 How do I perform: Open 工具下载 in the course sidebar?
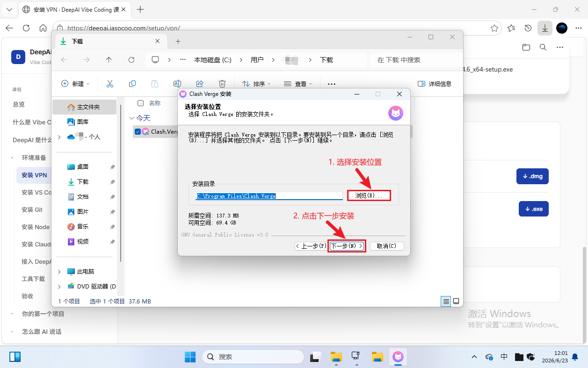[33, 279]
